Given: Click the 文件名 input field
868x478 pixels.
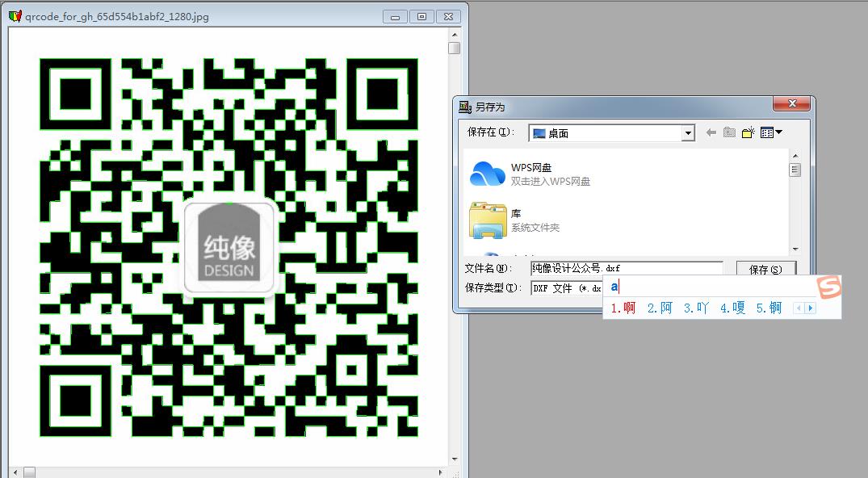Looking at the screenshot, I should tap(626, 268).
